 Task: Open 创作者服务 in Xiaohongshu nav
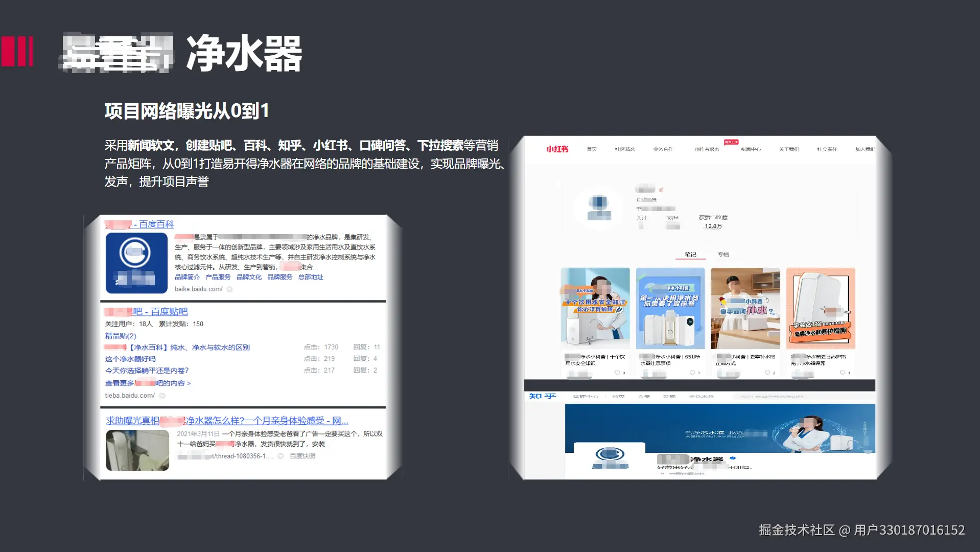click(707, 149)
